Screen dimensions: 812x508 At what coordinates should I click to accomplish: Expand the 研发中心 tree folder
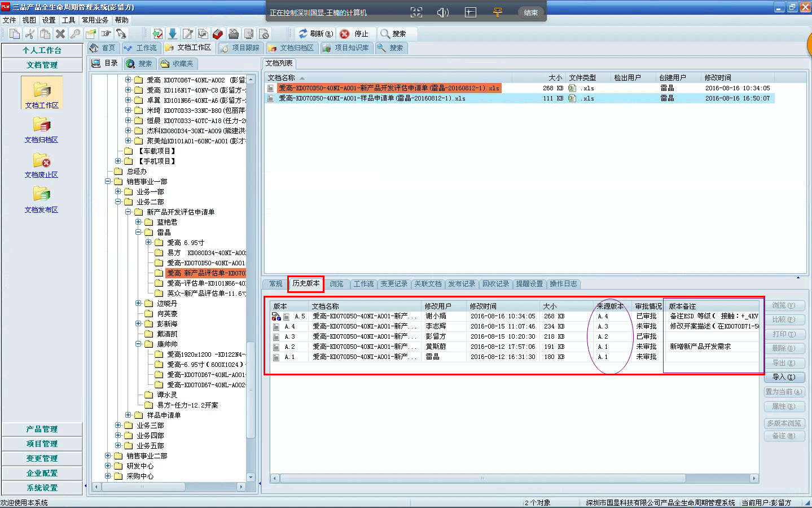coord(108,466)
